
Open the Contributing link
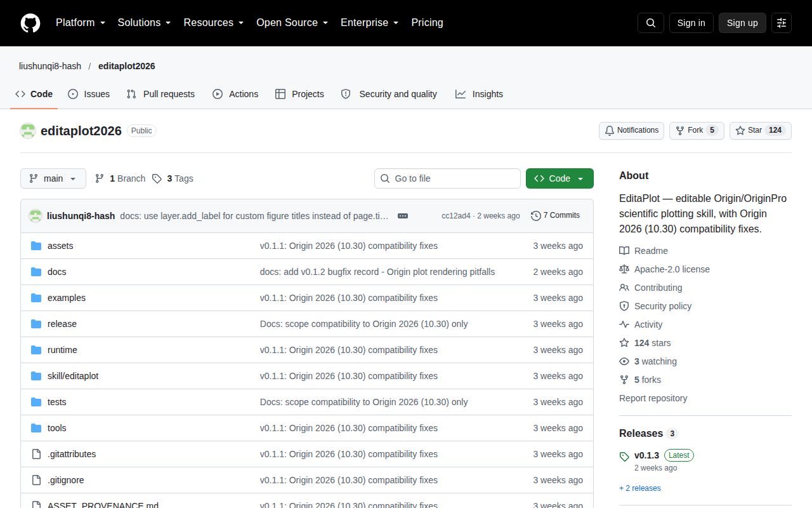[651, 288]
